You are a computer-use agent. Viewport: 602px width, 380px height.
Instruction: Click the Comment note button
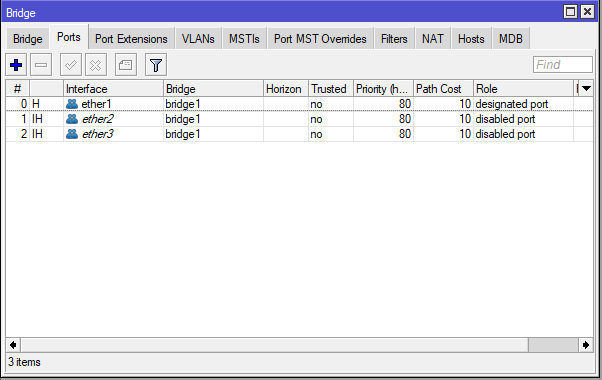126,65
